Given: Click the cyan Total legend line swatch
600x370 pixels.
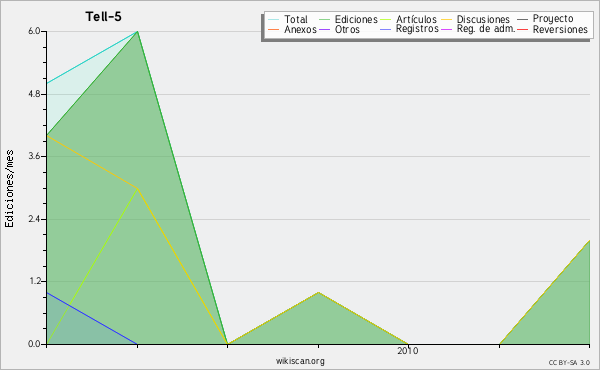Looking at the screenshot, I should click(273, 20).
